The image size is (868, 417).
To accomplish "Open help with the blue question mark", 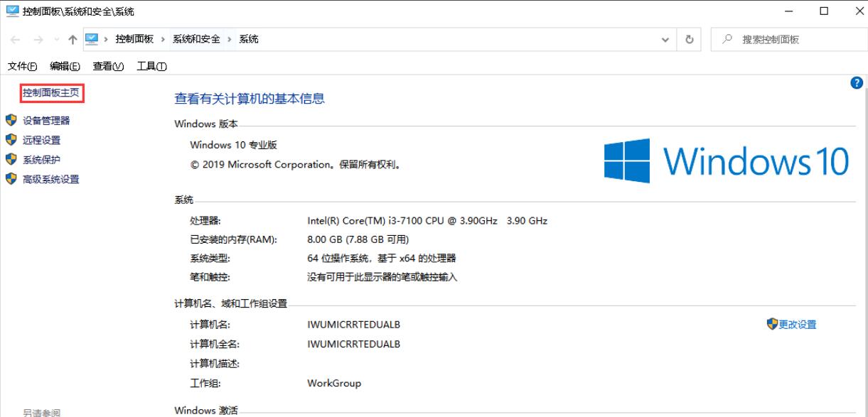I will [x=857, y=82].
